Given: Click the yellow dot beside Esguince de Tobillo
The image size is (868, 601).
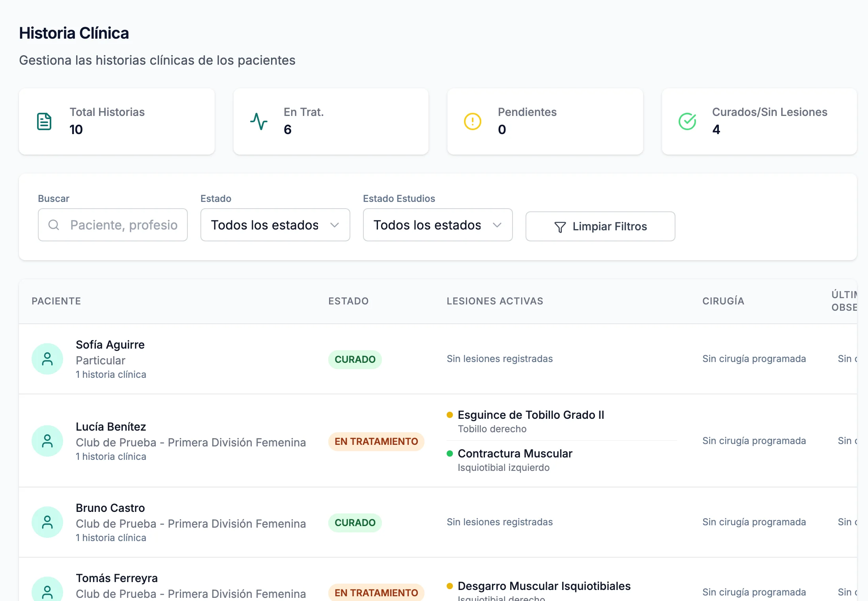Looking at the screenshot, I should (450, 415).
